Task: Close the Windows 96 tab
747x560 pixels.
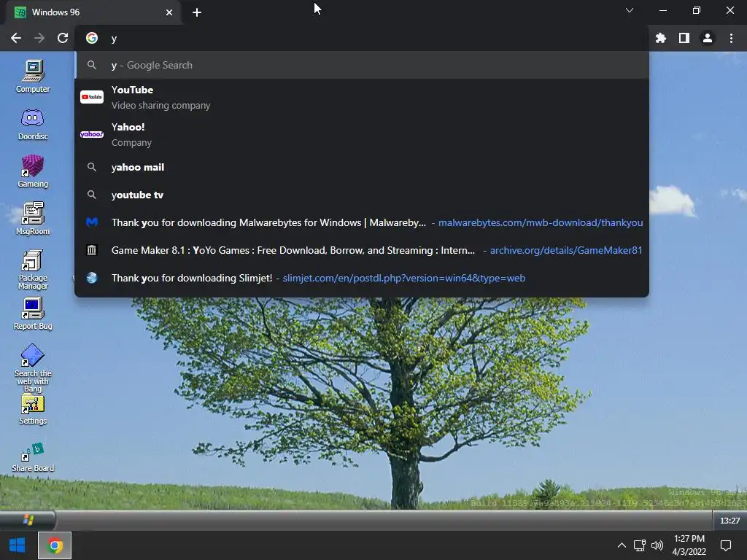Action: (169, 12)
